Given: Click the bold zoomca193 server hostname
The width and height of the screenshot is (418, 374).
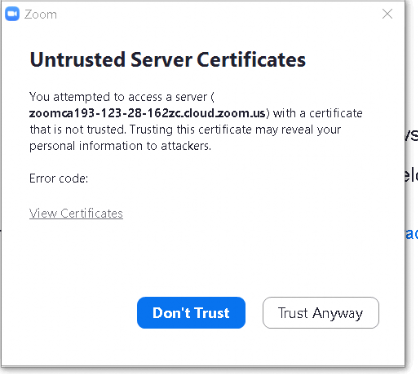Looking at the screenshot, I should [x=147, y=113].
